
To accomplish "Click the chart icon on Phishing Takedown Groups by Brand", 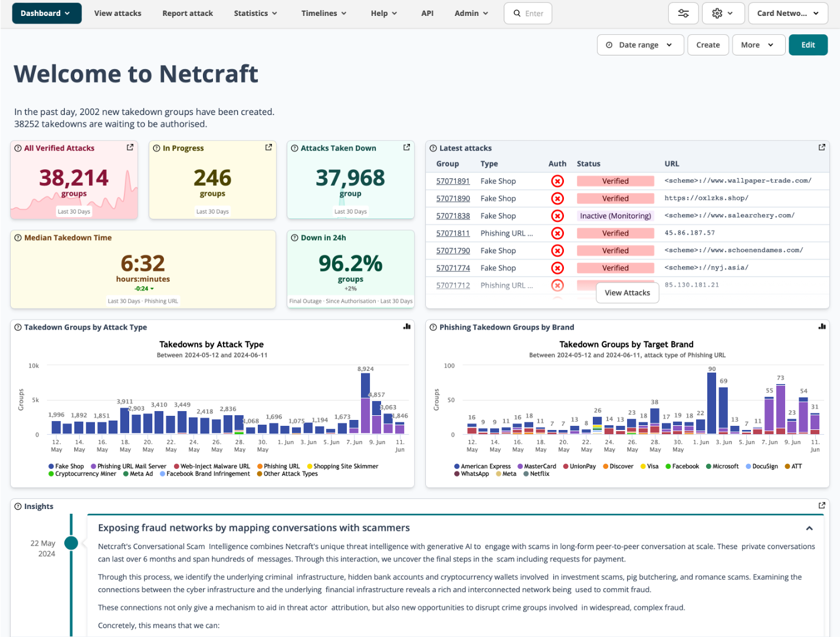I will click(x=822, y=326).
